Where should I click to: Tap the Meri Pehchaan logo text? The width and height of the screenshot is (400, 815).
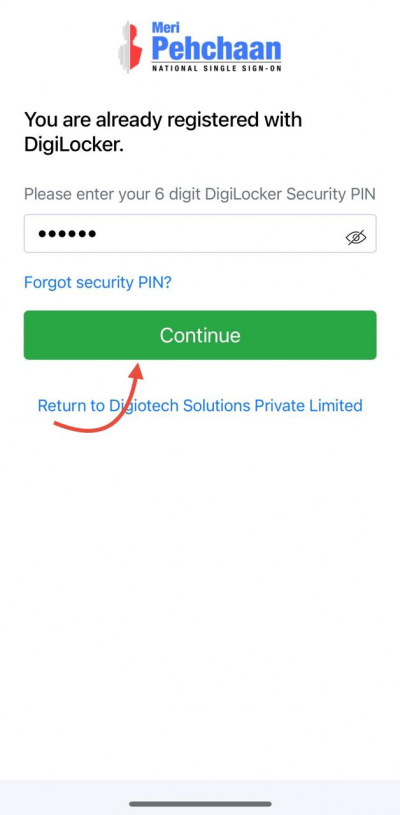[x=217, y=46]
